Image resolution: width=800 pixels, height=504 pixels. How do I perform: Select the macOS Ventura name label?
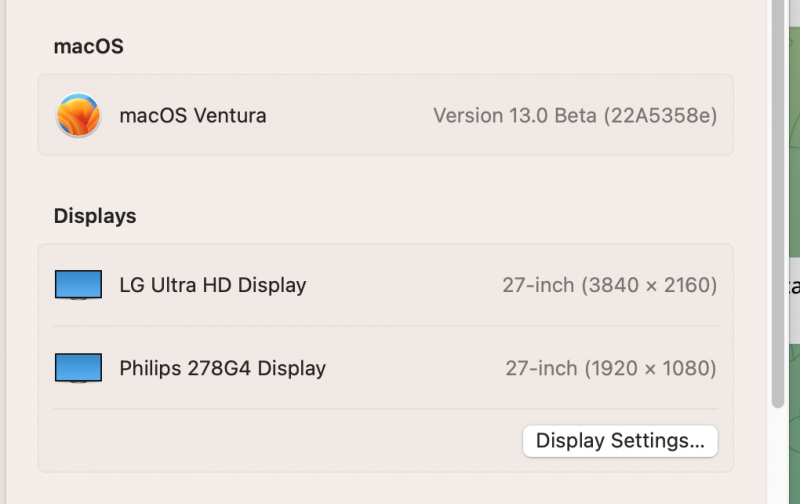click(x=193, y=115)
